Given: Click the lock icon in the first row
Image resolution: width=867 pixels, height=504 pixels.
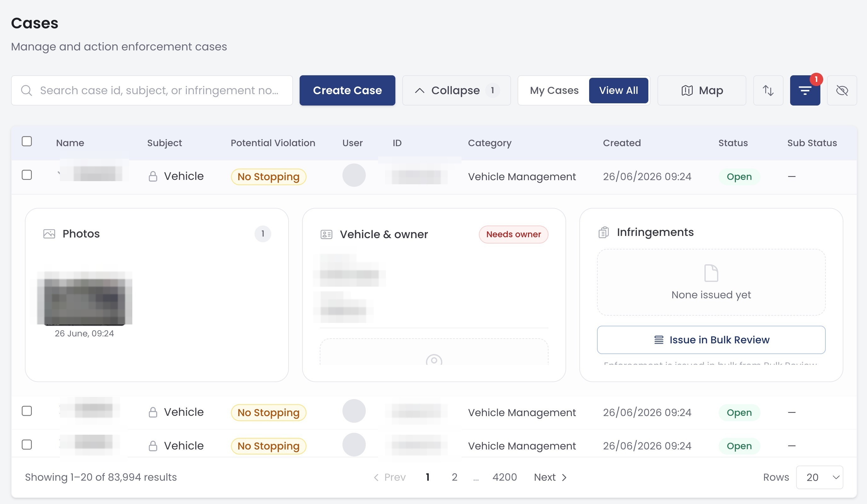Looking at the screenshot, I should click(153, 176).
